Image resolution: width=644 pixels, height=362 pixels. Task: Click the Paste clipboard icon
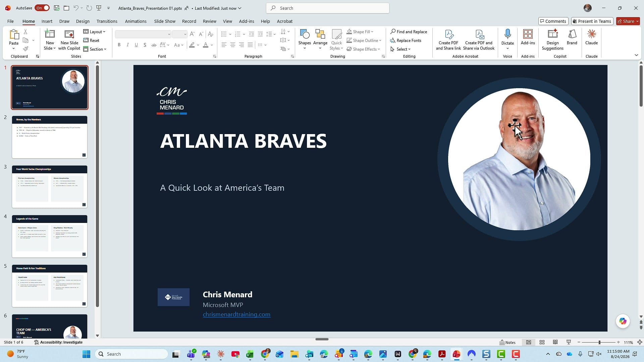pos(14,34)
